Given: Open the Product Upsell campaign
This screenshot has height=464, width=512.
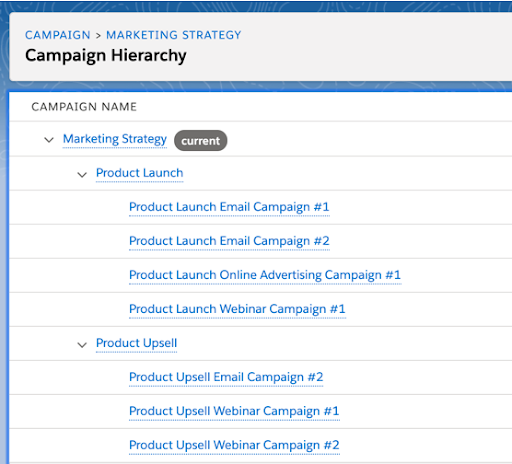Looking at the screenshot, I should [137, 343].
